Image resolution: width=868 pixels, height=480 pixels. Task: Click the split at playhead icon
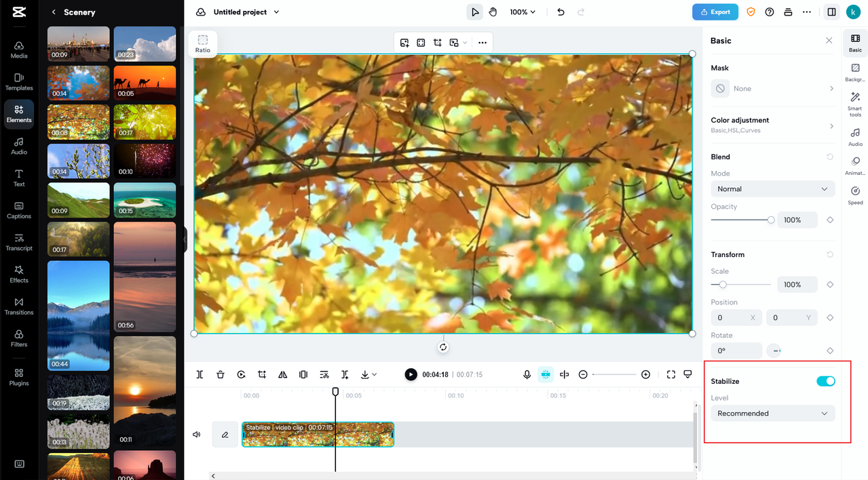coord(564,374)
